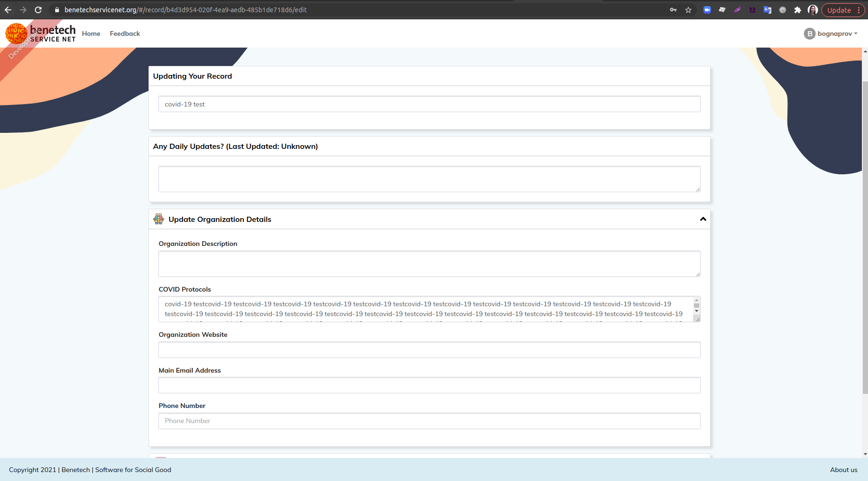The width and height of the screenshot is (868, 481).
Task: Select Home in the navigation bar
Action: point(91,33)
